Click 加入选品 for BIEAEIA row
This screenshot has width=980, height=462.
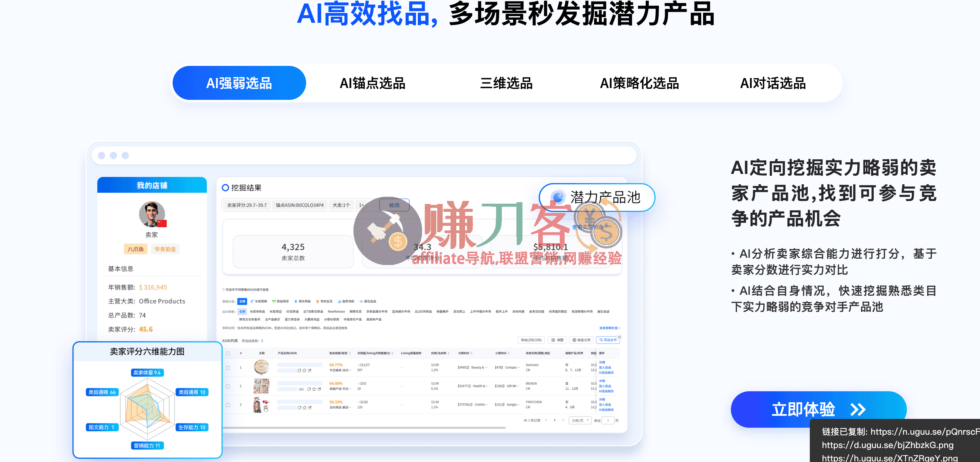click(605, 386)
